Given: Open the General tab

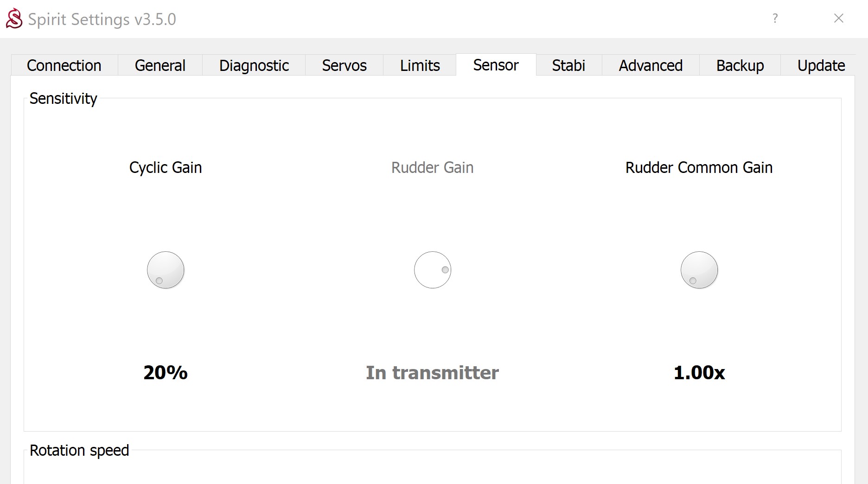Looking at the screenshot, I should (x=160, y=65).
